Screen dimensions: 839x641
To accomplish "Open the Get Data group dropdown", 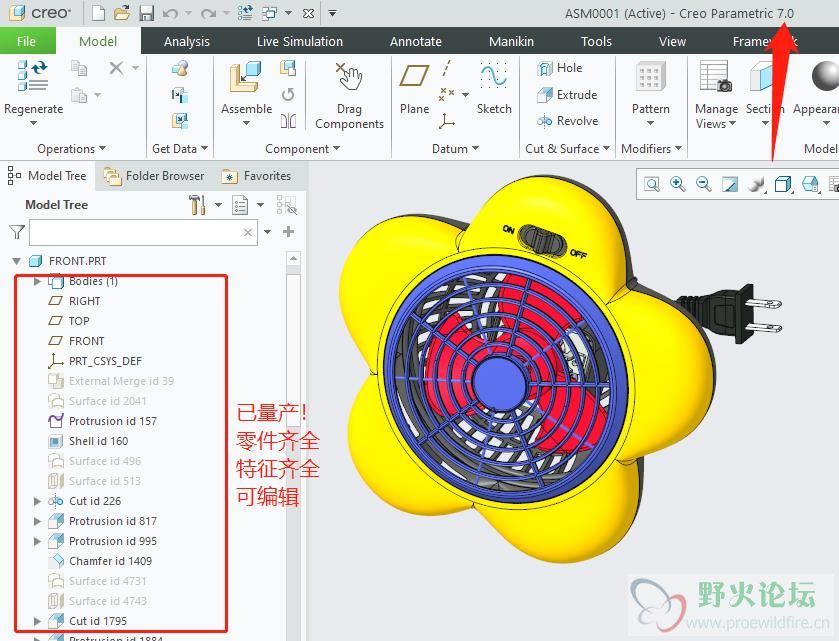I will [180, 149].
